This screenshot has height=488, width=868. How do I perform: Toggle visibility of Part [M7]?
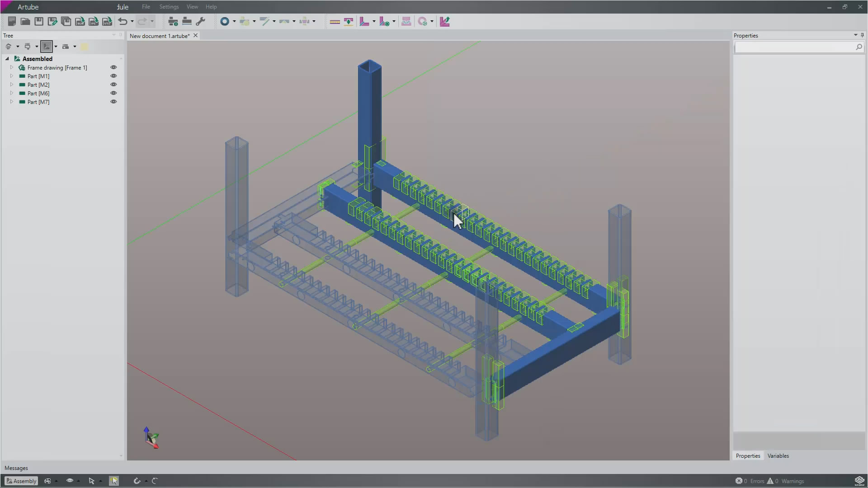[x=113, y=102]
